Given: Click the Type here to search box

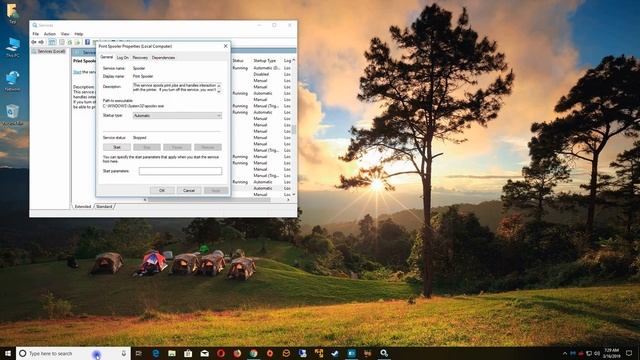Looking at the screenshot, I should pyautogui.click(x=73, y=353).
